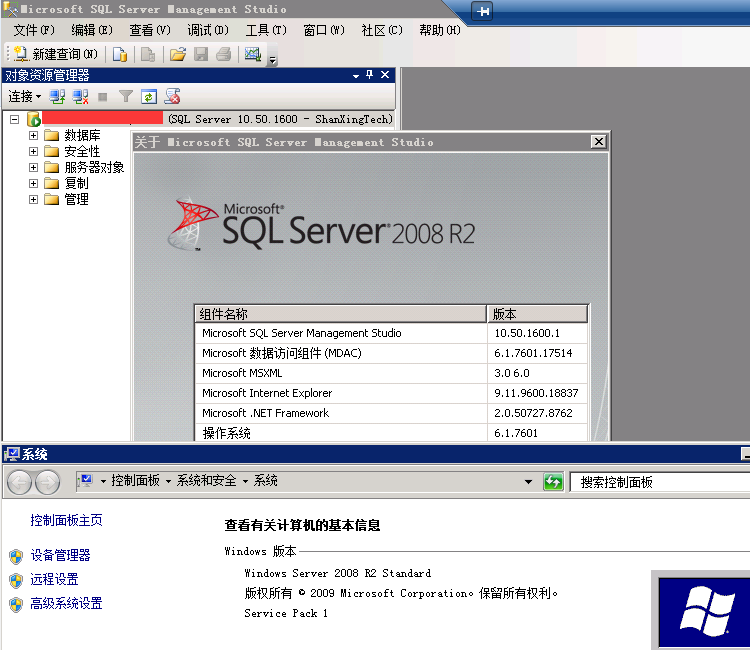750x650 pixels.
Task: Select the Microsoft Internet Explorer row
Action: [391, 393]
